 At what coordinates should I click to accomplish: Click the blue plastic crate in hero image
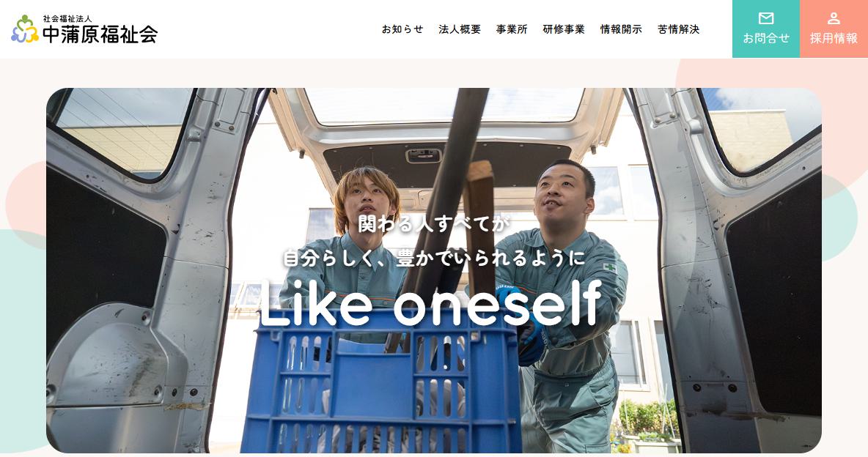coord(381,382)
